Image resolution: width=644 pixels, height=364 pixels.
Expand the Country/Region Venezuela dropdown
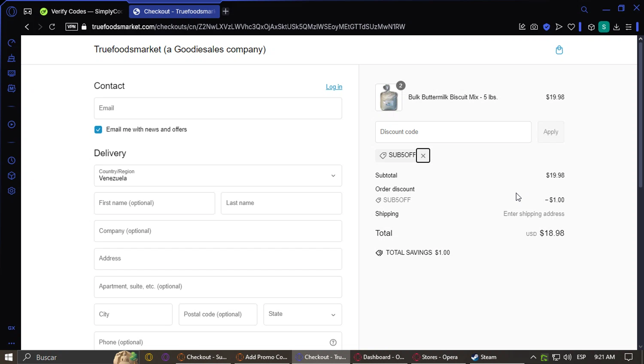pyautogui.click(x=218, y=175)
